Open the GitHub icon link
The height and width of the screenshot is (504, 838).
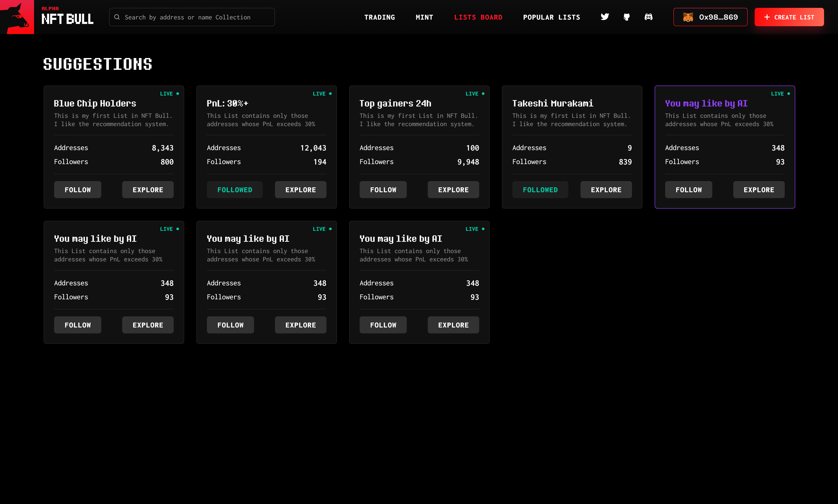627,17
